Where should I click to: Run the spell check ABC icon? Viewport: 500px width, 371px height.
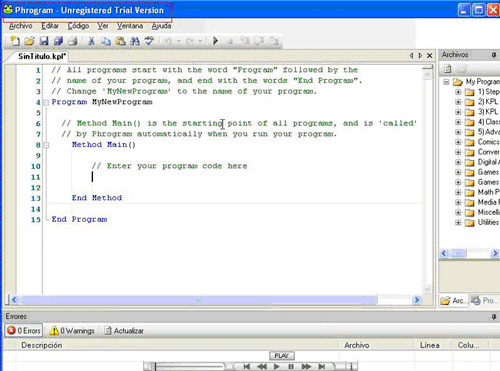(149, 41)
